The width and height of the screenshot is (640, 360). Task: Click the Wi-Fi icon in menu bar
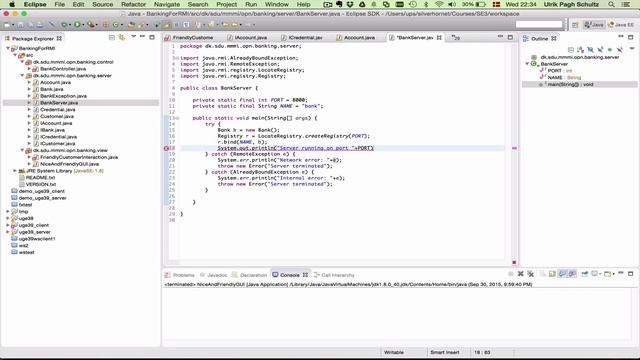(x=439, y=4)
